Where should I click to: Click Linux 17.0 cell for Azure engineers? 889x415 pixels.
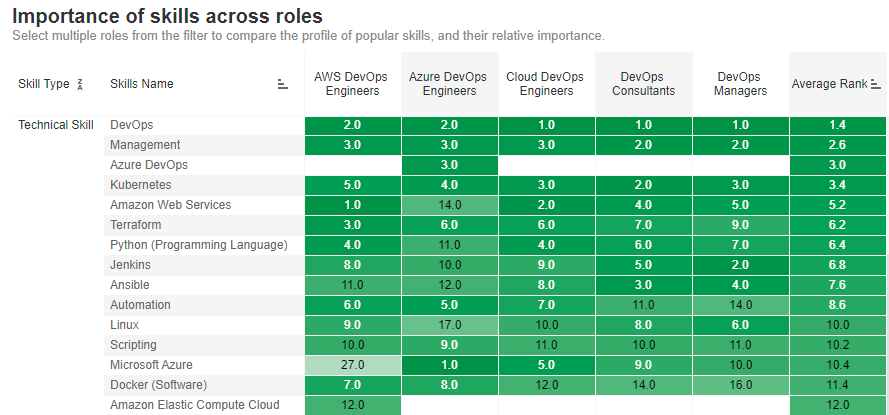449,325
